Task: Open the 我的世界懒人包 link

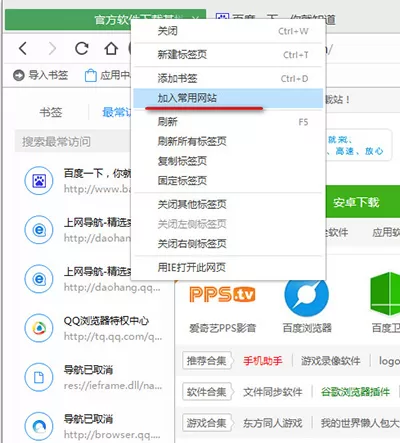Action: point(360,423)
